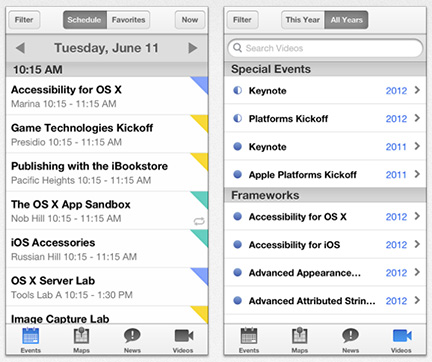Expand the Keynote 2011 row chevron
The width and height of the screenshot is (432, 362).
click(x=417, y=146)
